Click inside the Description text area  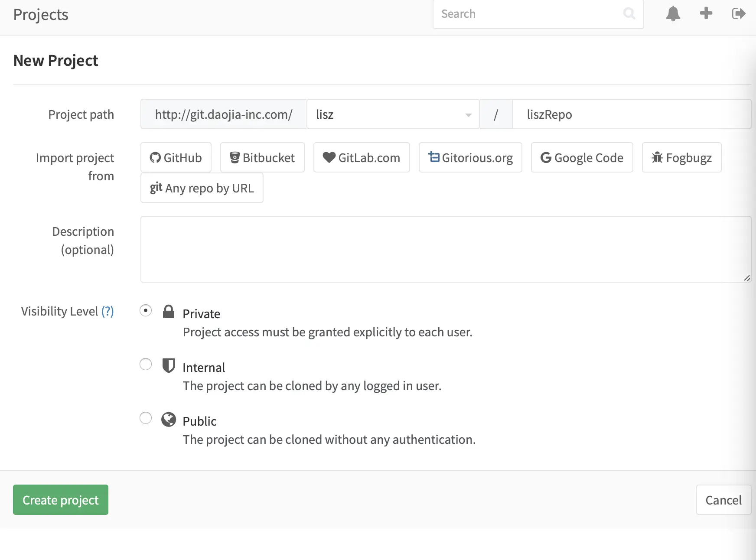pos(445,249)
